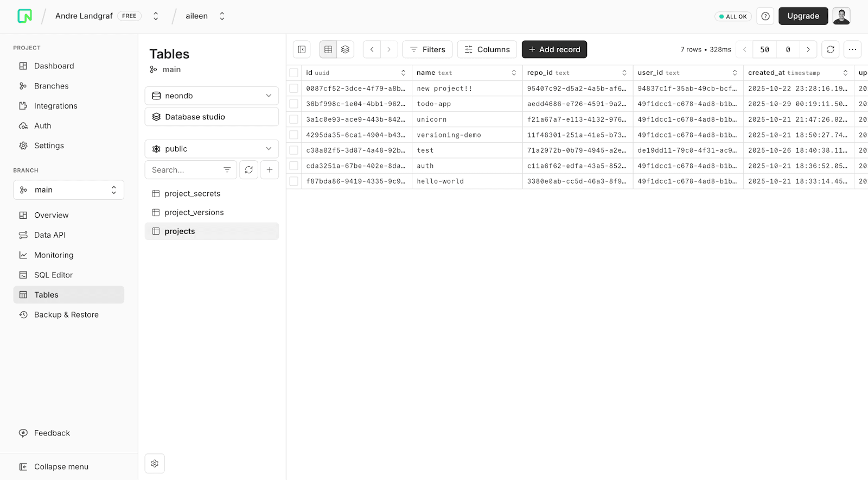Click the plus icon to add table

(270, 170)
